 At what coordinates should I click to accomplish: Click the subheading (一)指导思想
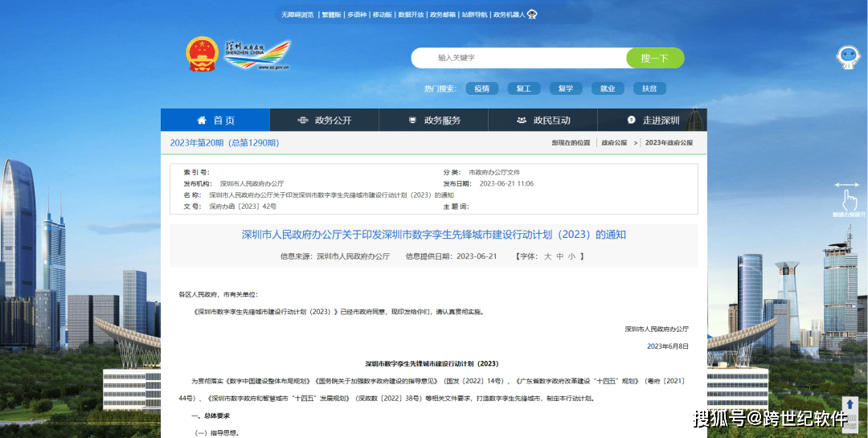[x=218, y=433]
